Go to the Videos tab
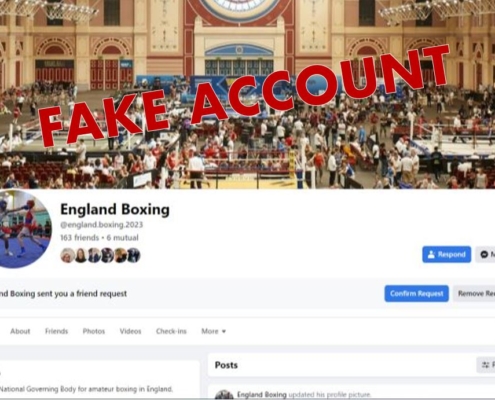The height and width of the screenshot is (400, 495). [x=130, y=331]
